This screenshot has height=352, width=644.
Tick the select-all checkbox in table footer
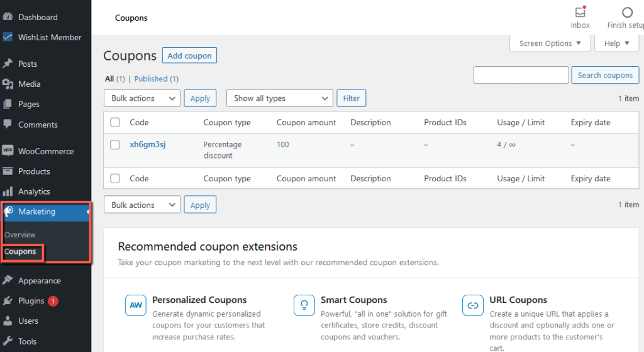[x=115, y=178]
